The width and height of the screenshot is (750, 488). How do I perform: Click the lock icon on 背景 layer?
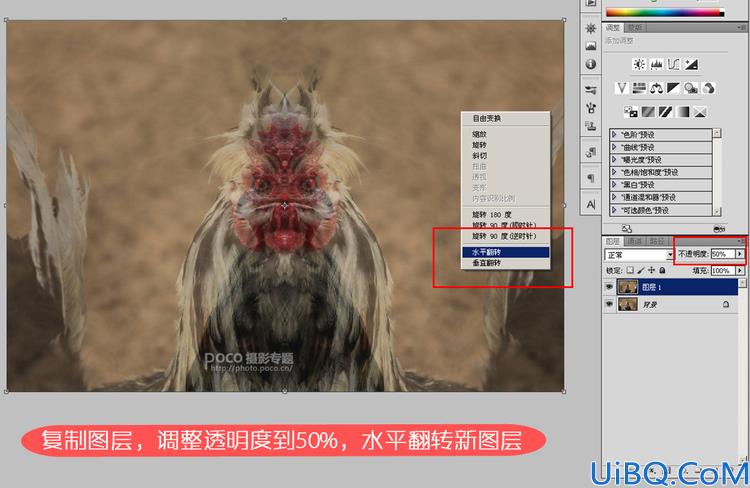726,304
